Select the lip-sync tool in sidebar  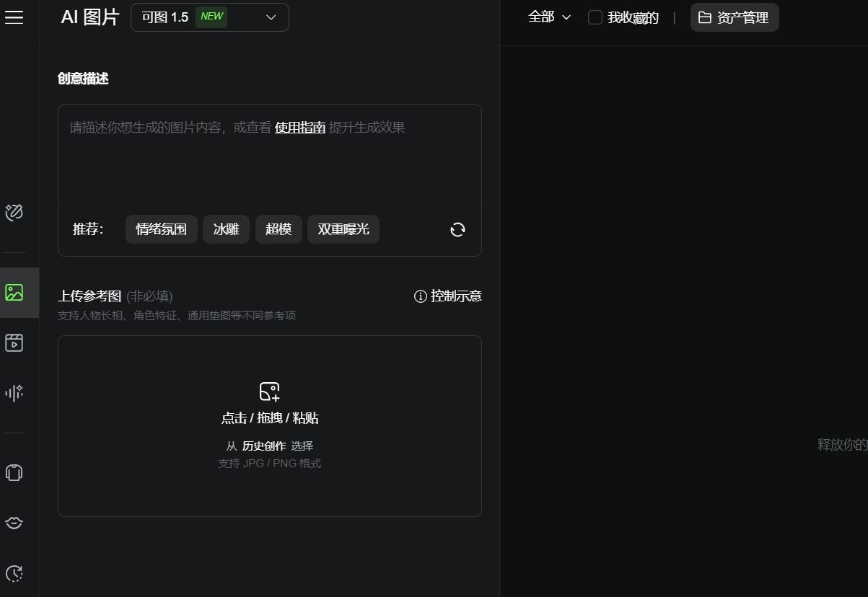(x=14, y=523)
